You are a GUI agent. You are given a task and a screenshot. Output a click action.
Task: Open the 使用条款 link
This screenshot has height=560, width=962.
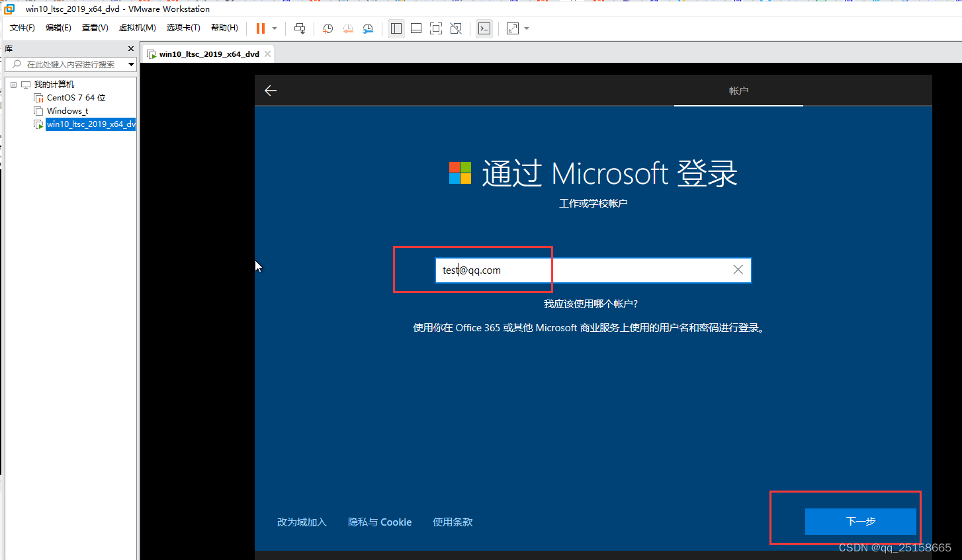pos(453,522)
